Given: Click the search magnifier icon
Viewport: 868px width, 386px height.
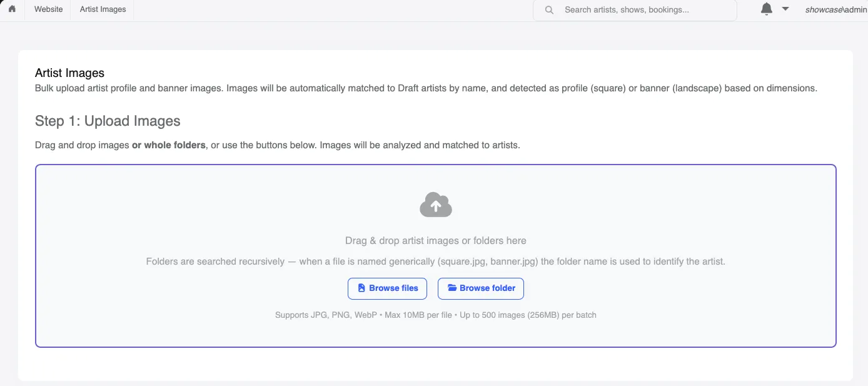Looking at the screenshot, I should point(549,10).
